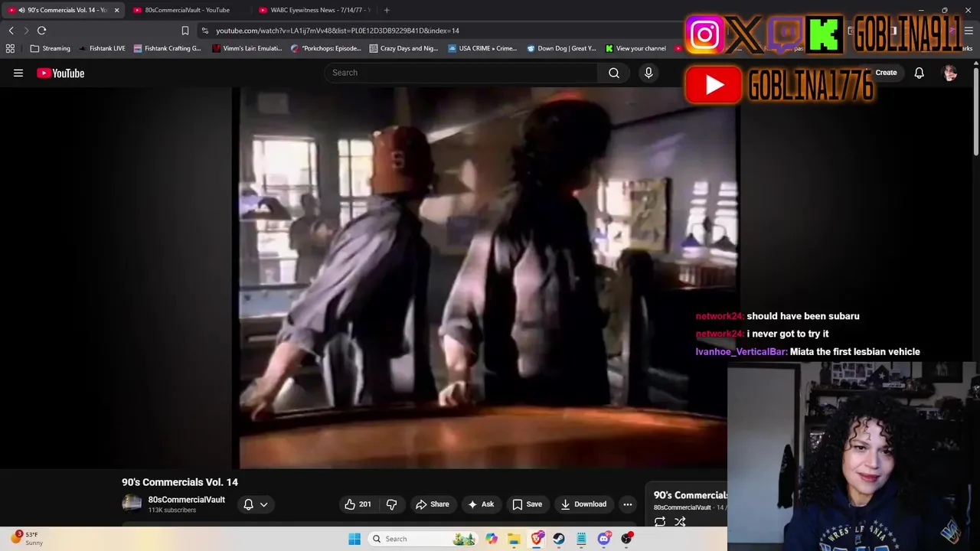Open Brave browser from the taskbar
Viewport: 980px width, 551px height.
[537, 539]
